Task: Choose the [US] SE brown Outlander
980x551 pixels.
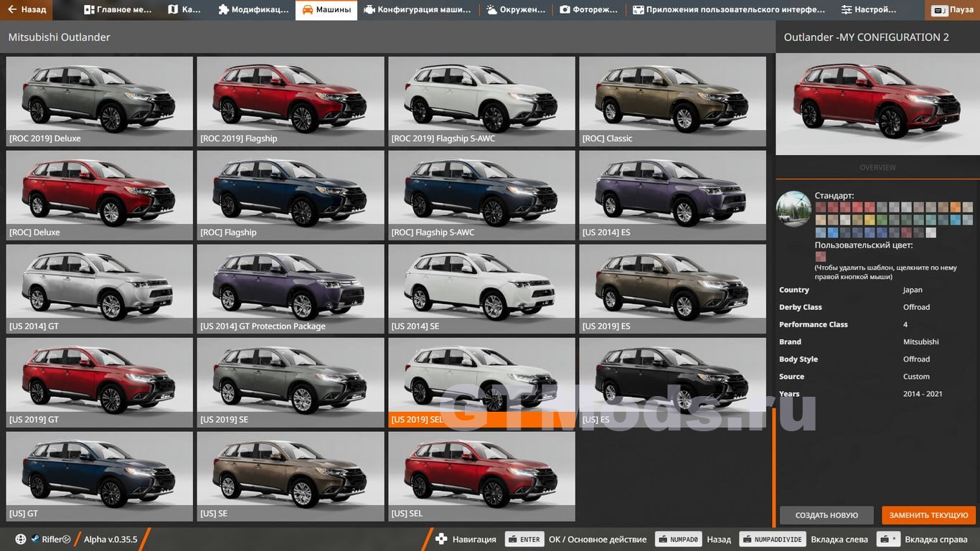Action: click(291, 476)
